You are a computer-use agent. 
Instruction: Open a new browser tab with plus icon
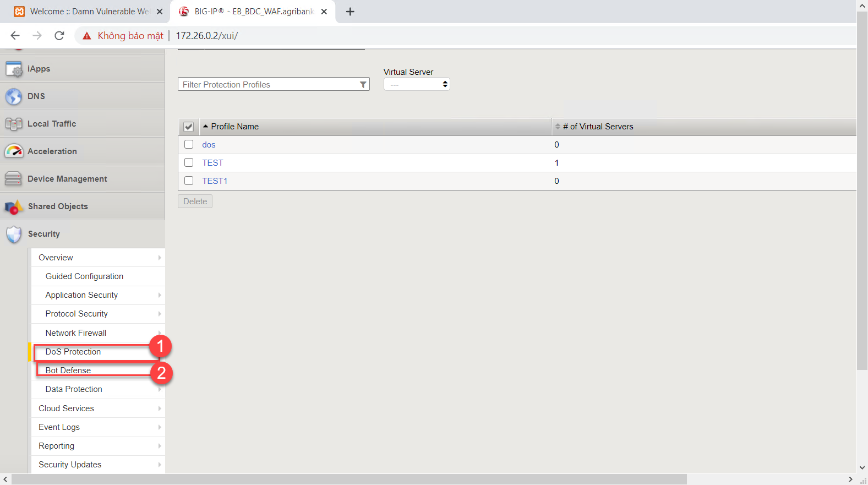coord(350,12)
